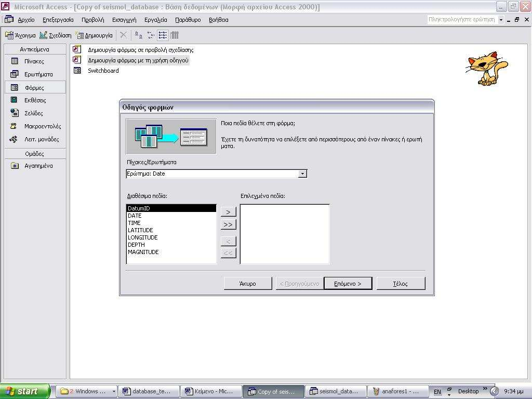Open the Επεξεργασία (Edit) menu
Viewport: 532px width, 399px height.
58,20
